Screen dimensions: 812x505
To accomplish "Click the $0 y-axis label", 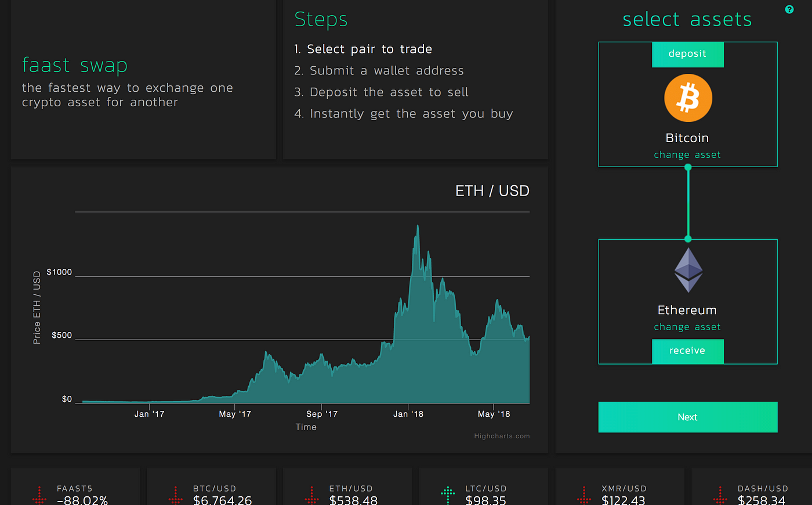I will coord(67,399).
